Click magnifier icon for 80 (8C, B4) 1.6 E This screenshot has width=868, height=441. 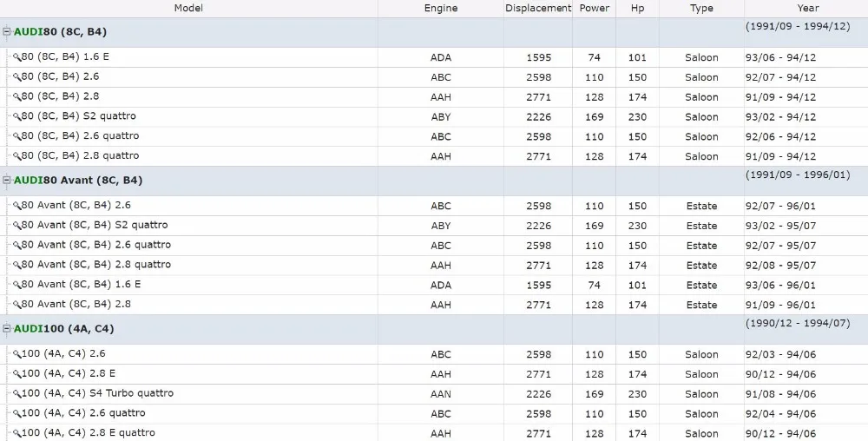pos(16,57)
